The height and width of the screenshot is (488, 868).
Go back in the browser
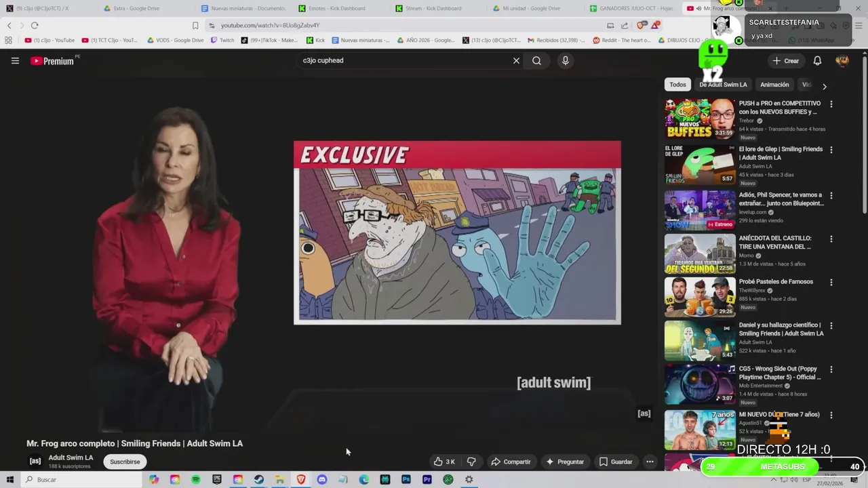click(9, 25)
